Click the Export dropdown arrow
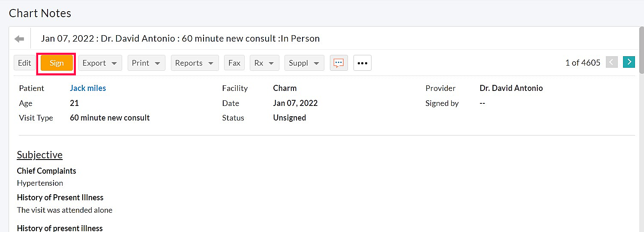 (114, 63)
